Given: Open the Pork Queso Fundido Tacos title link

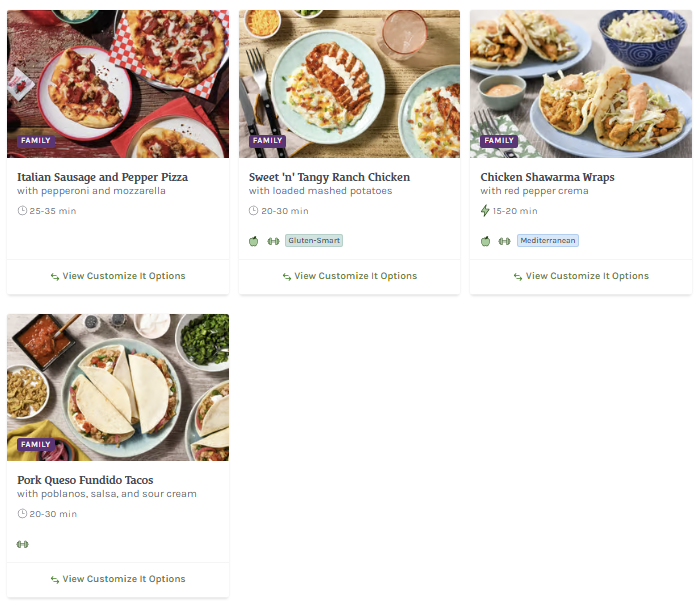Looking at the screenshot, I should click(85, 480).
